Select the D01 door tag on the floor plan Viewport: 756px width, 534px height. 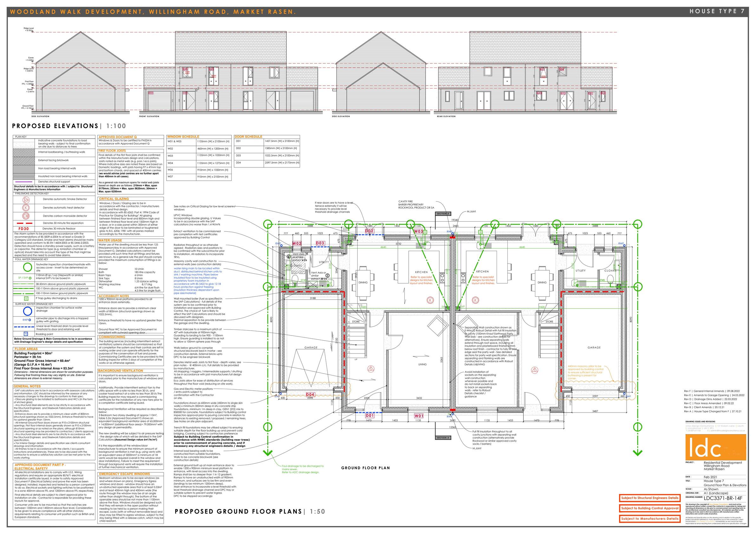(x=369, y=416)
